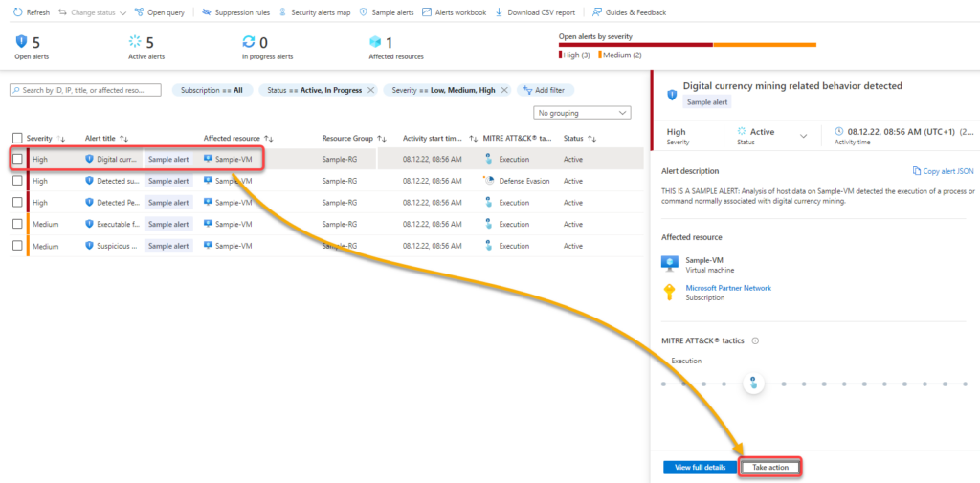The height and width of the screenshot is (483, 980).
Task: Sort by Alert title column header
Action: 106,138
